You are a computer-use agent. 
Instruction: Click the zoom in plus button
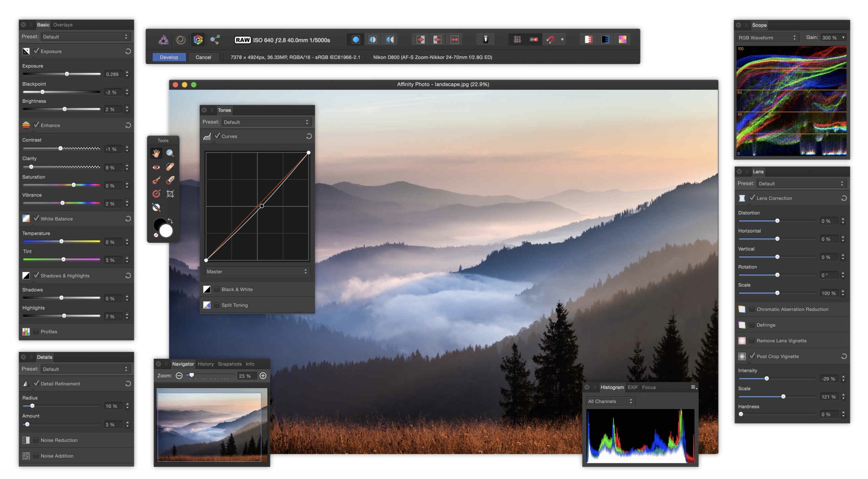point(263,376)
